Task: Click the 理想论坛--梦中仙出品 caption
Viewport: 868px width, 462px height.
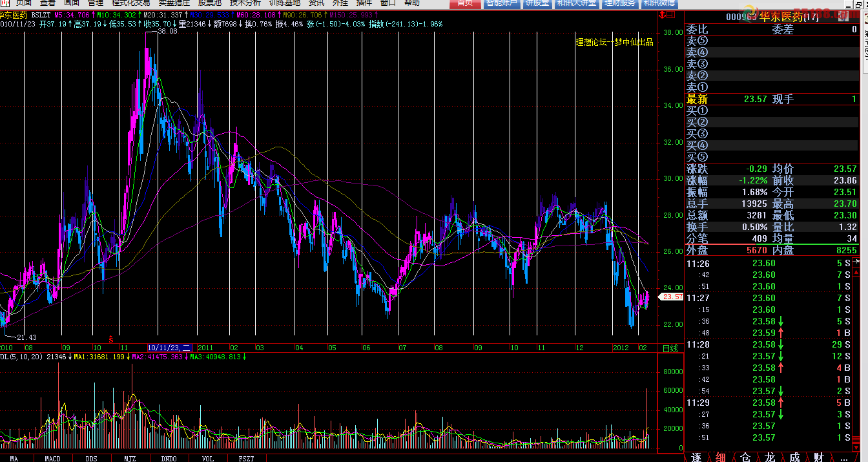Action: 614,43
